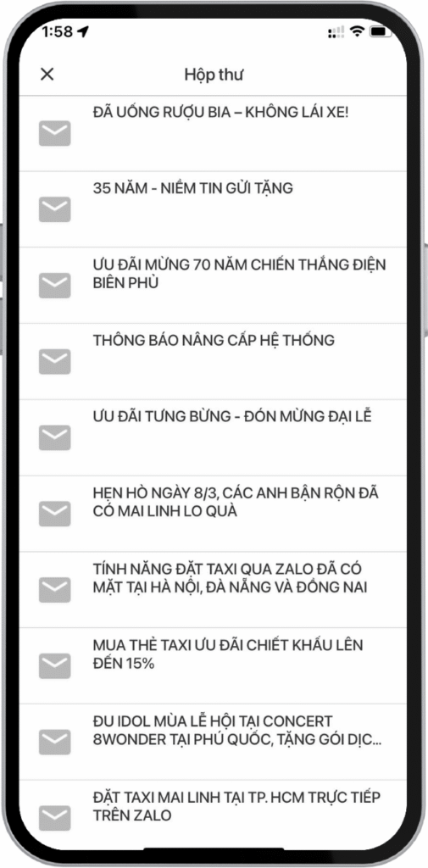
Task: Tap the Wi-Fi icon in status bar
Action: pos(357,32)
